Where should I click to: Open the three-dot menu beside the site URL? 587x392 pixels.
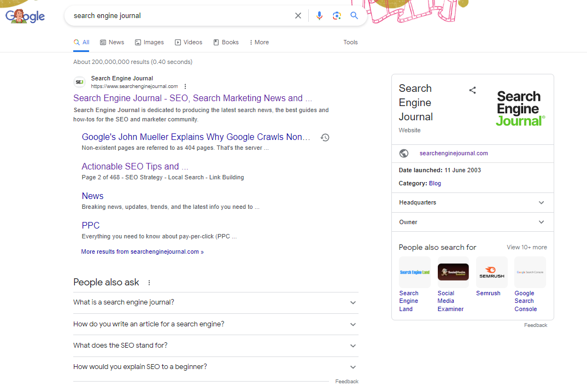pyautogui.click(x=185, y=86)
